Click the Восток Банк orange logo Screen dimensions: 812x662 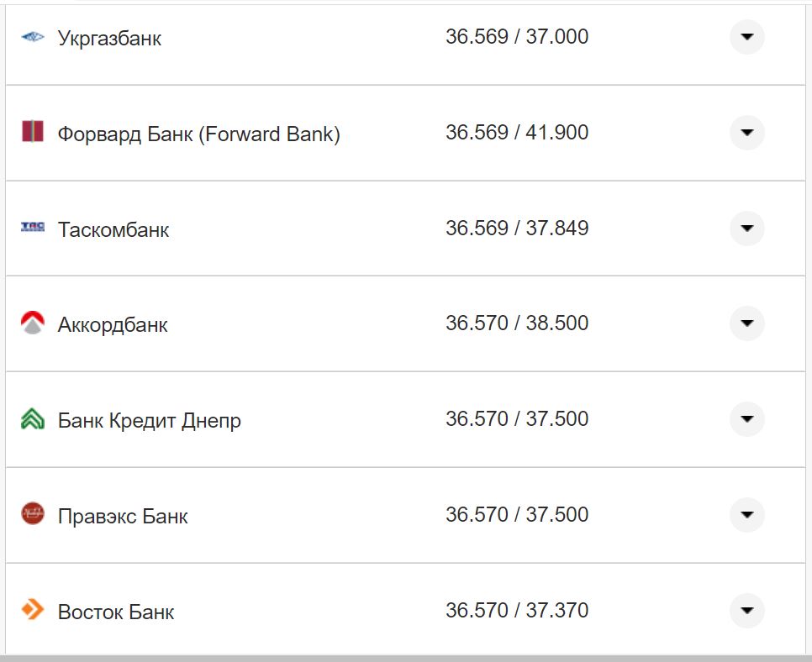[32, 609]
